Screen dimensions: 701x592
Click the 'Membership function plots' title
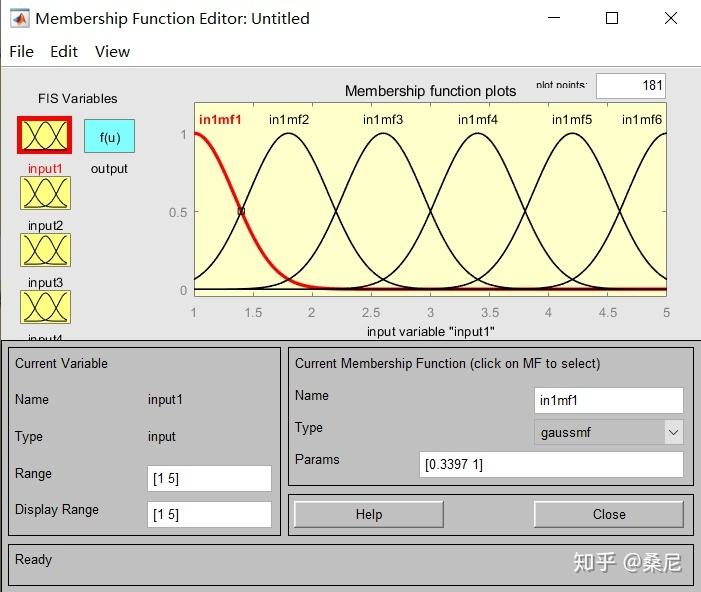pos(431,91)
